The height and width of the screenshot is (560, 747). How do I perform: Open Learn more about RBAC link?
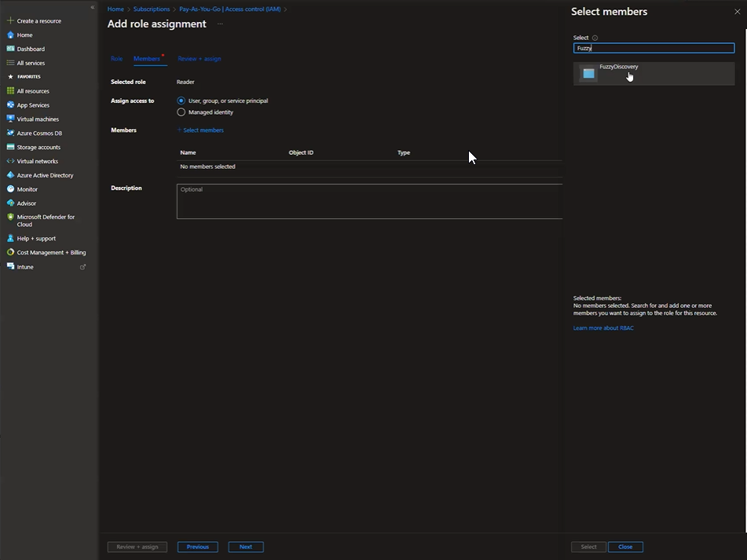point(603,328)
